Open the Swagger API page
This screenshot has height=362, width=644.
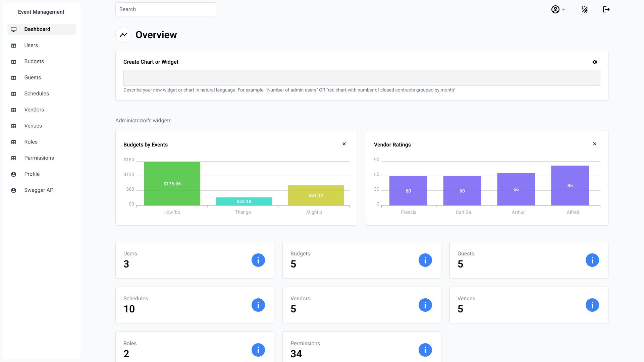[x=39, y=190]
